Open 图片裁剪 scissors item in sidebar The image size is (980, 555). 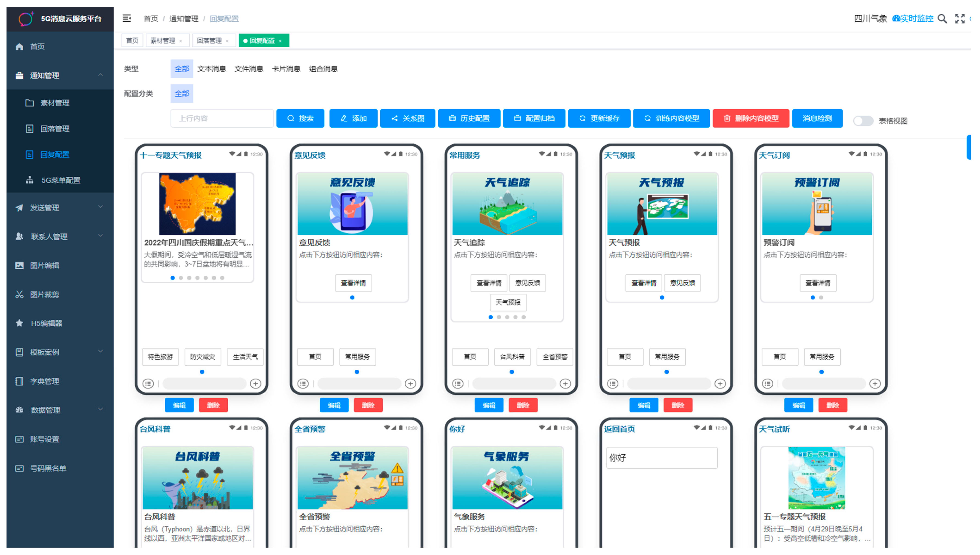click(x=44, y=294)
